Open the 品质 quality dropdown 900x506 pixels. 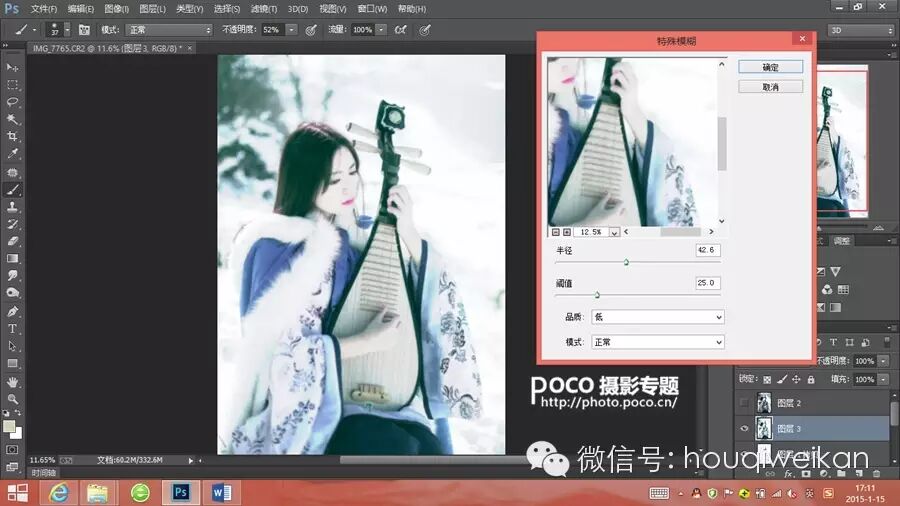657,317
